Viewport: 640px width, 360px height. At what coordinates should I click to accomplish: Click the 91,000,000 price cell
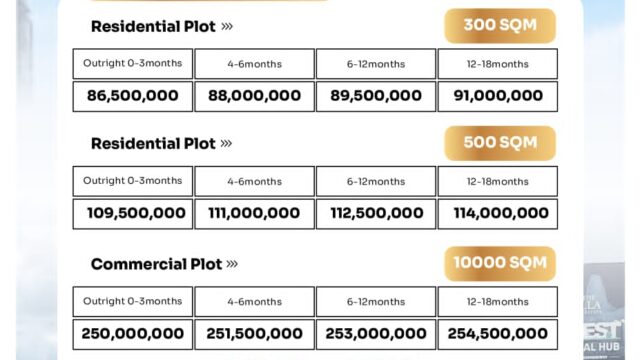point(498,96)
